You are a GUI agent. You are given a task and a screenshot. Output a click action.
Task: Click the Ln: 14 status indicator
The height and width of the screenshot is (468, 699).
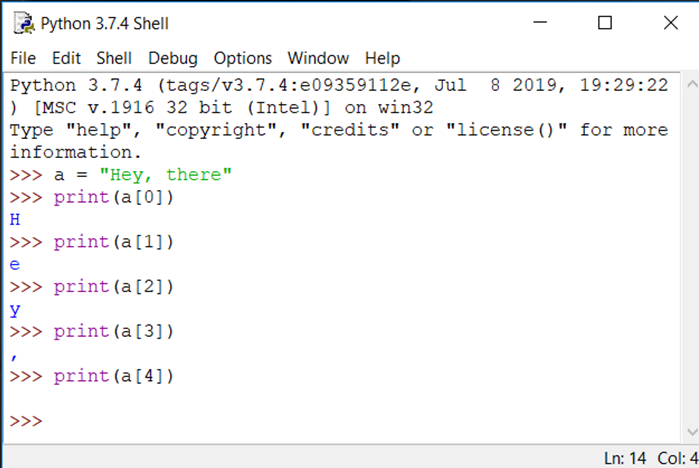point(626,458)
